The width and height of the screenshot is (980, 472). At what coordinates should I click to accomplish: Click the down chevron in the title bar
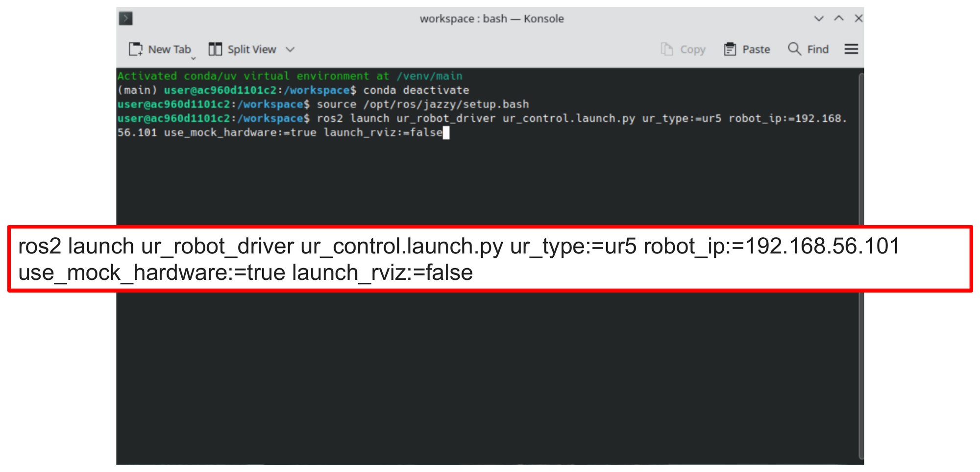pos(818,18)
